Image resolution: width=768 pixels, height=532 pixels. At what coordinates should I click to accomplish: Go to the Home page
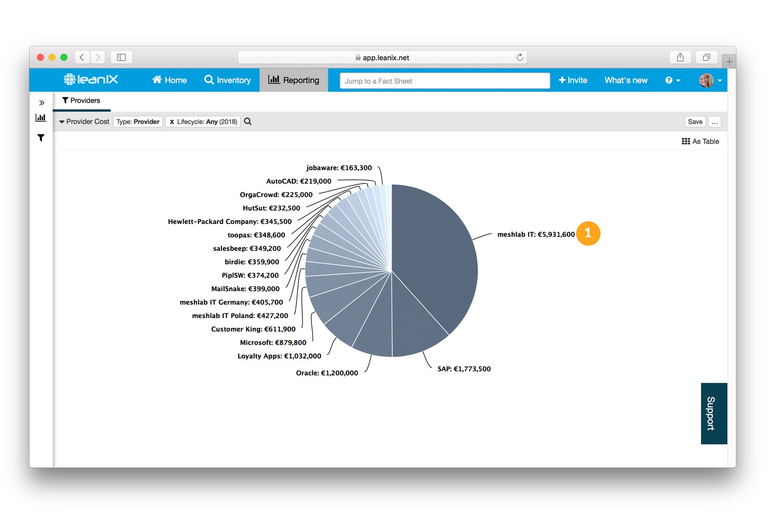coord(170,80)
